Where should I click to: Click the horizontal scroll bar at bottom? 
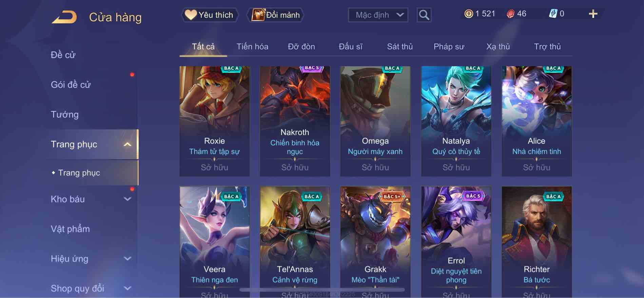pyautogui.click(x=322, y=290)
